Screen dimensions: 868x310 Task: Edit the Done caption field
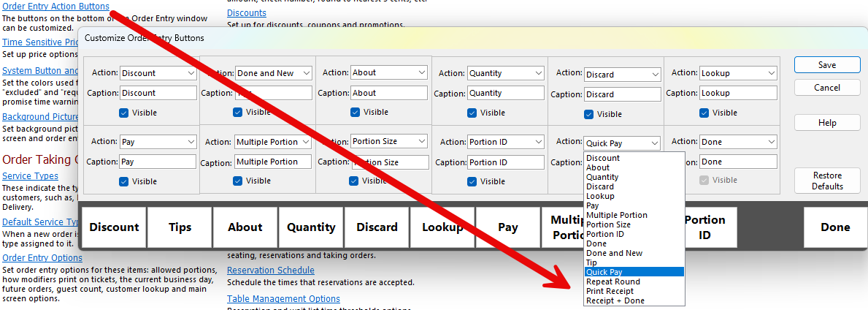pyautogui.click(x=739, y=162)
